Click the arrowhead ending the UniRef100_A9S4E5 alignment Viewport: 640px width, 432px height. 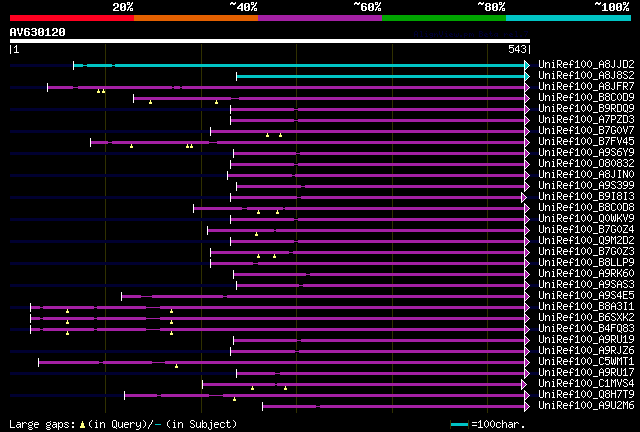(527, 296)
